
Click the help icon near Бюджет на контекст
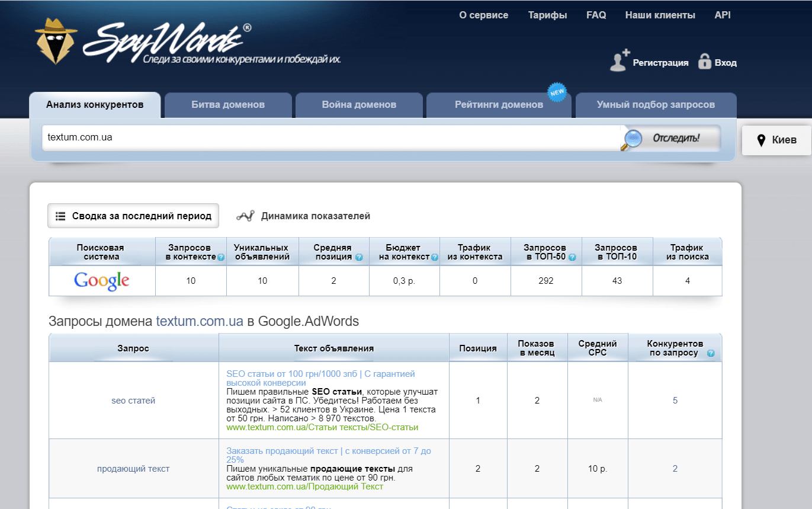click(x=435, y=257)
